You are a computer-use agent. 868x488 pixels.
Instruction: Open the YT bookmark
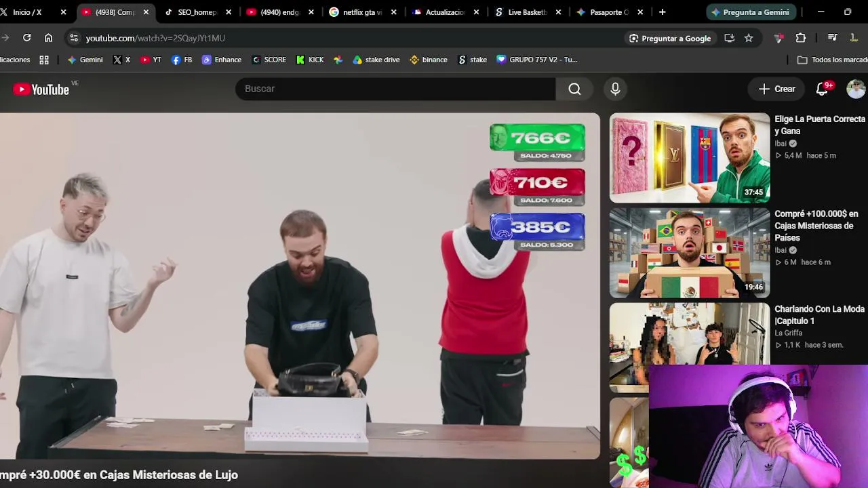[151, 60]
